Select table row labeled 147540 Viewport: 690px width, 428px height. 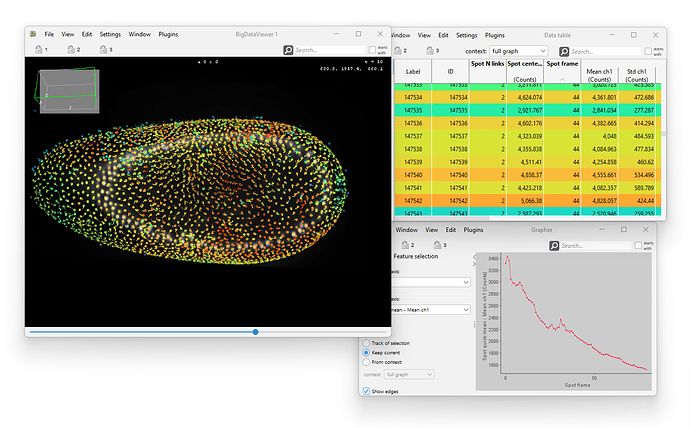[x=527, y=175]
